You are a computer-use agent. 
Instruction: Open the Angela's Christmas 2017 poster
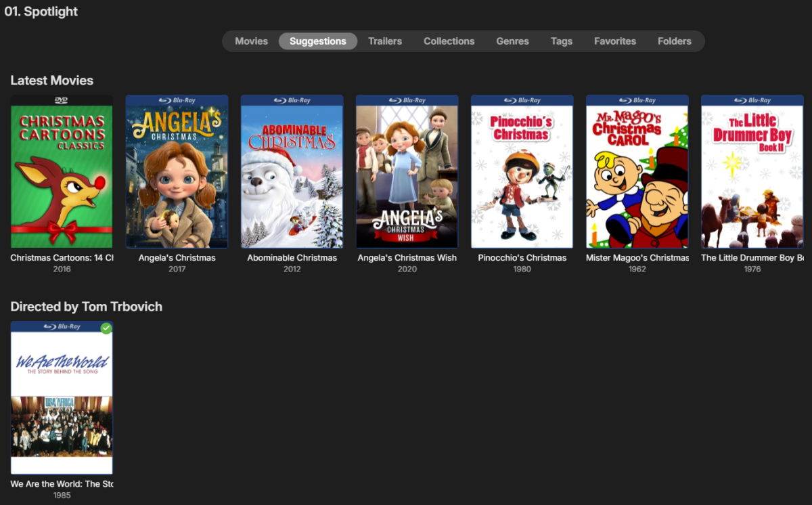tap(177, 172)
